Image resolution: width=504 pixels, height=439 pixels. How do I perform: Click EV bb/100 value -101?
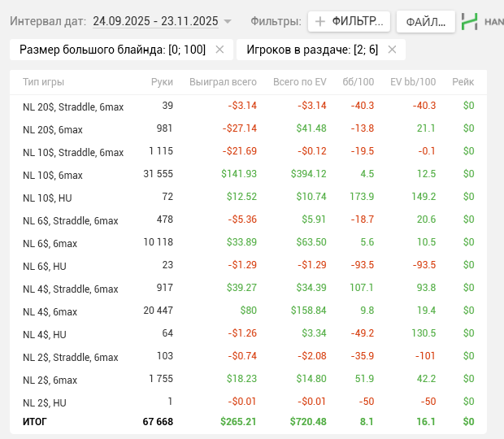(x=425, y=356)
